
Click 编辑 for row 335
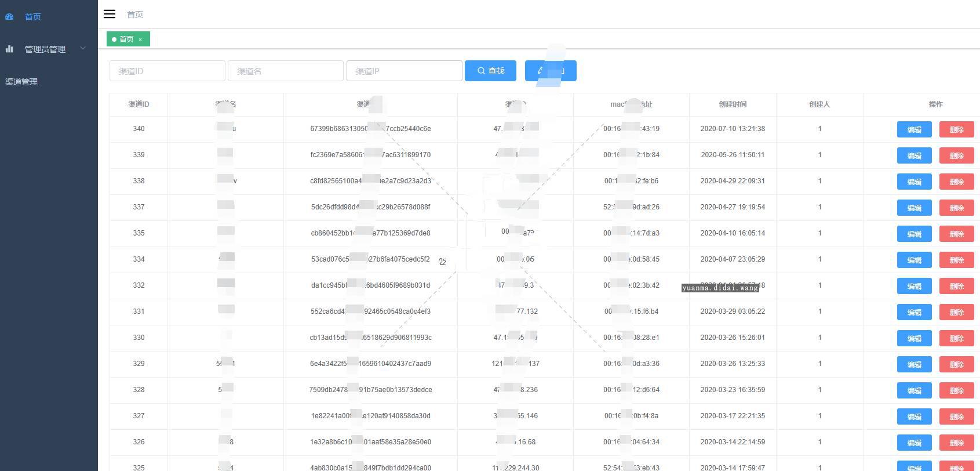915,234
